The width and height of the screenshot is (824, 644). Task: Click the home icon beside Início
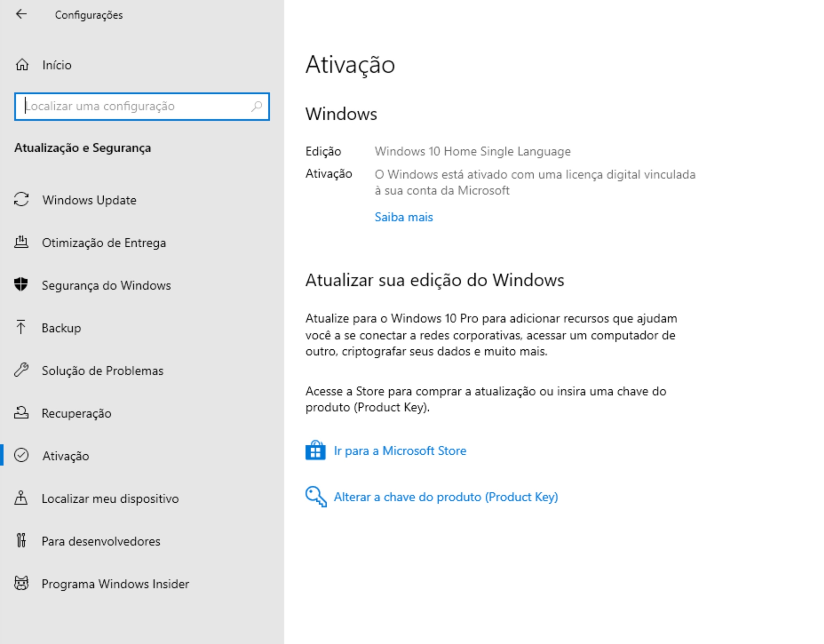pyautogui.click(x=22, y=64)
